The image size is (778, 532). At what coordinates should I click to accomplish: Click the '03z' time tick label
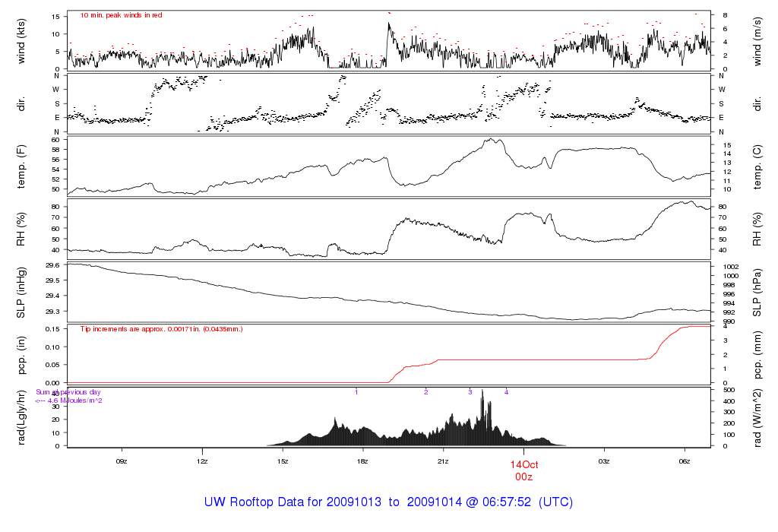(x=604, y=461)
